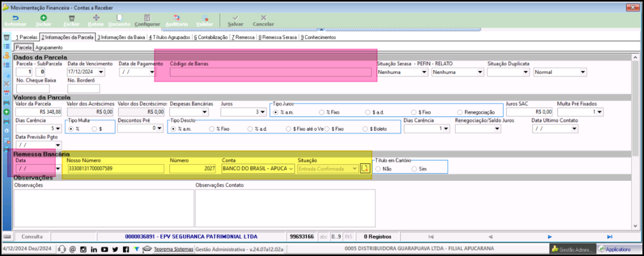Expand the Juros dropdown showing 3
The width and height of the screenshot is (644, 256).
[263, 112]
